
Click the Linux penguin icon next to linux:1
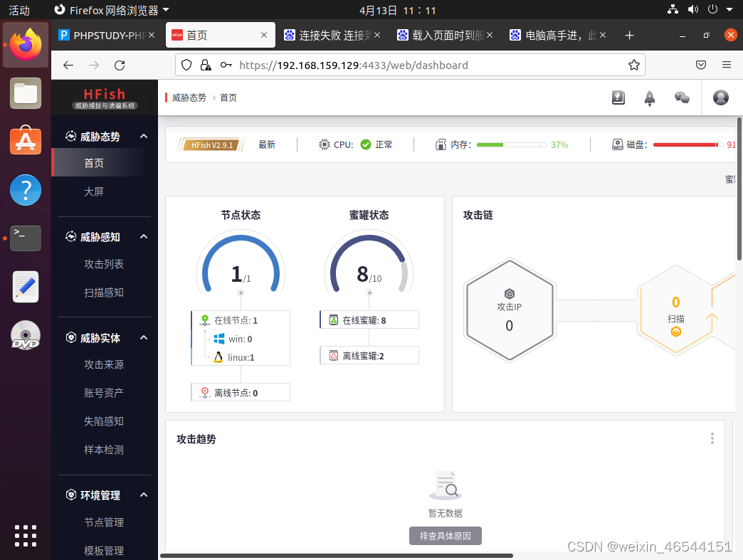(218, 357)
